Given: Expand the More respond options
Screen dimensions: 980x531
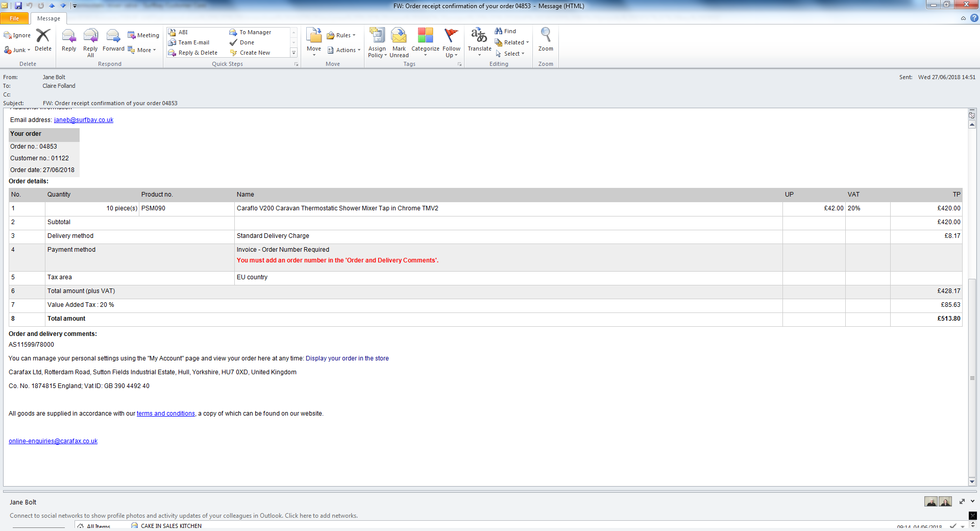Looking at the screenshot, I should click(142, 50).
